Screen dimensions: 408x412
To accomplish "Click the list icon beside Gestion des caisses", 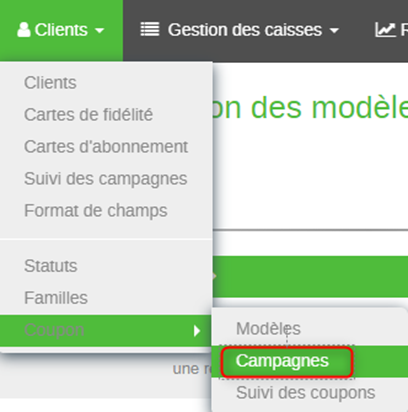I will 150,29.
